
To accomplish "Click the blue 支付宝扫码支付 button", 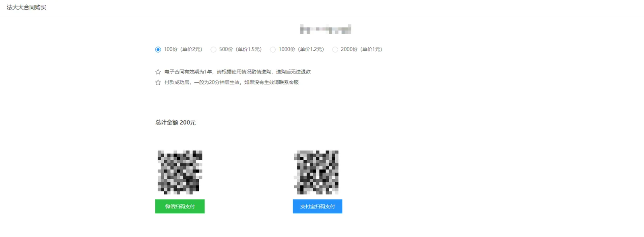I will click(x=318, y=206).
